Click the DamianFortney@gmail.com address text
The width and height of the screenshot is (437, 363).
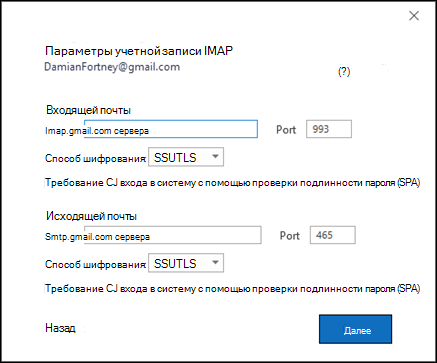pos(112,67)
